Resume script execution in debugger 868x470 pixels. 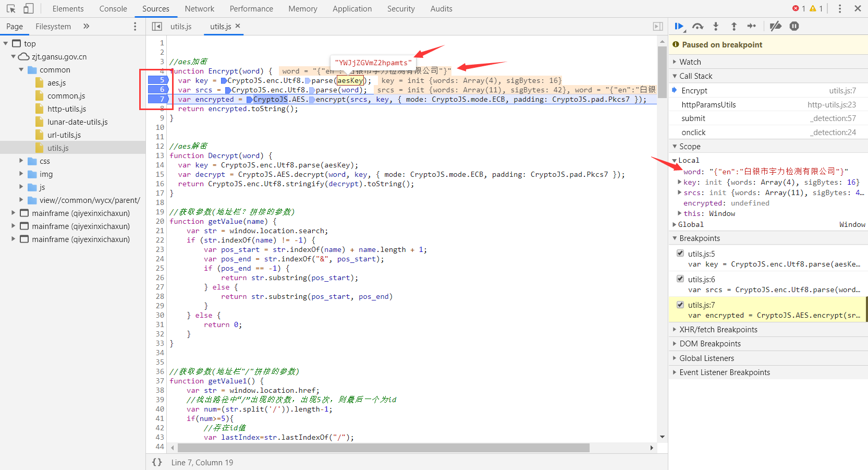tap(679, 27)
